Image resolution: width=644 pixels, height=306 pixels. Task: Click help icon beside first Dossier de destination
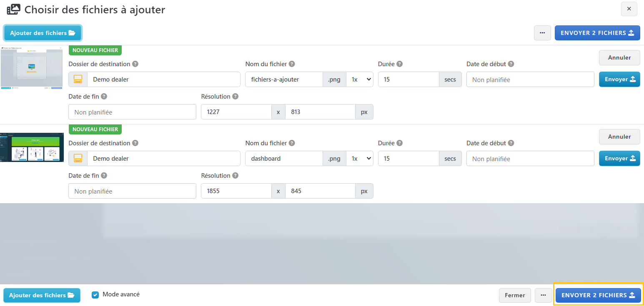tap(135, 64)
